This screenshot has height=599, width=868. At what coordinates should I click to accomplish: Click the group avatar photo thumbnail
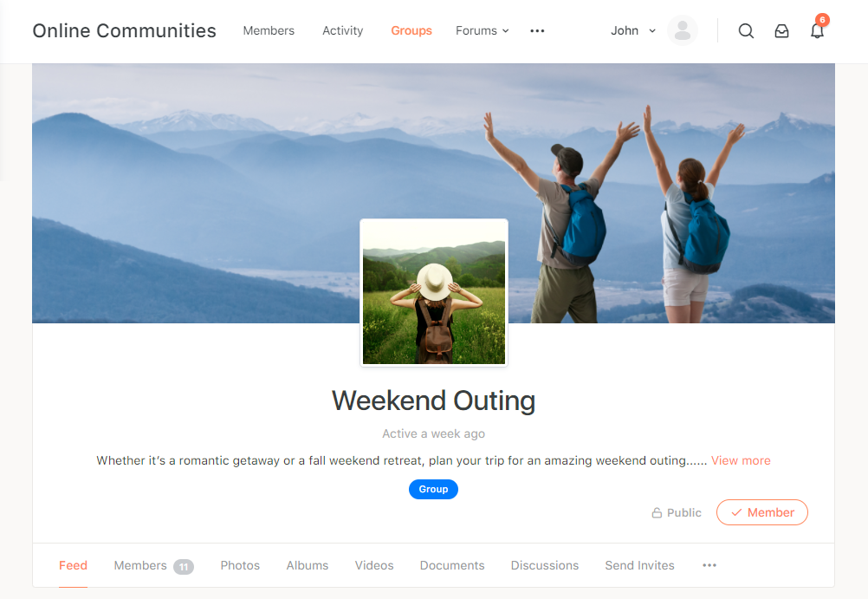(433, 293)
